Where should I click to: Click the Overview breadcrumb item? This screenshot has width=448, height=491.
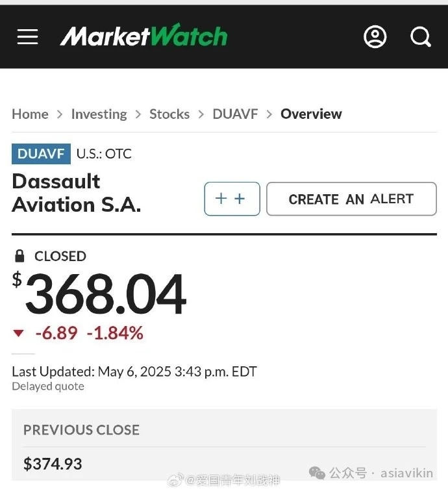coord(311,114)
